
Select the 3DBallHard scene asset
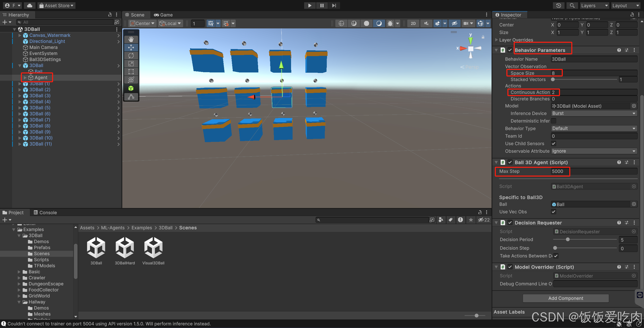tap(125, 251)
